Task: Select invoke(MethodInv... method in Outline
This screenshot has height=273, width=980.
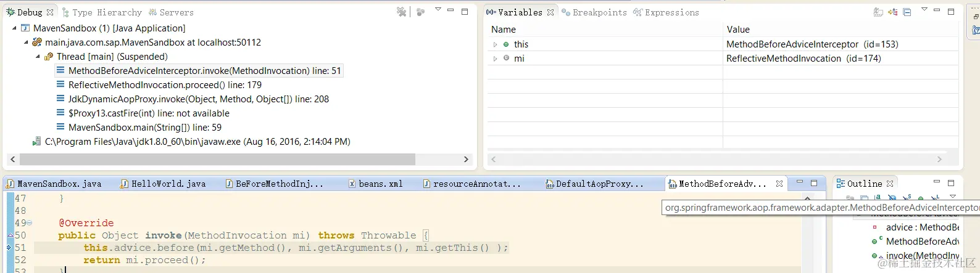Action: pos(916,256)
